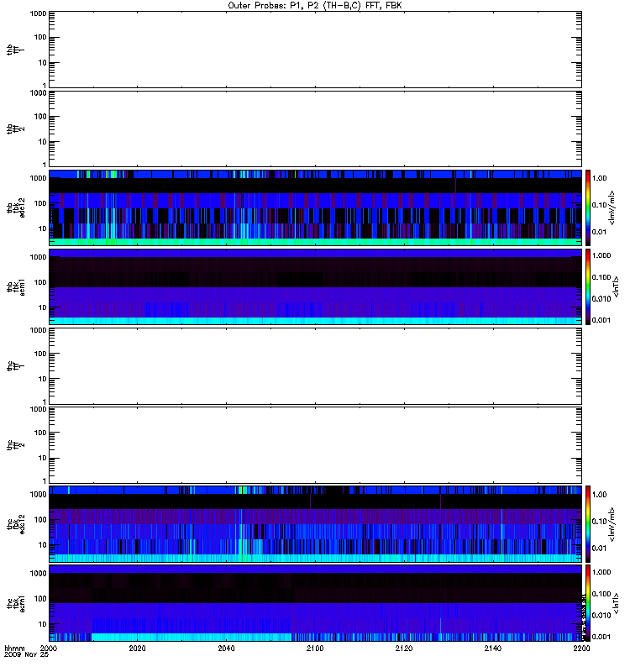The width and height of the screenshot is (630, 672).
Task: Click the thc edc12 color bar
Action: point(588,524)
